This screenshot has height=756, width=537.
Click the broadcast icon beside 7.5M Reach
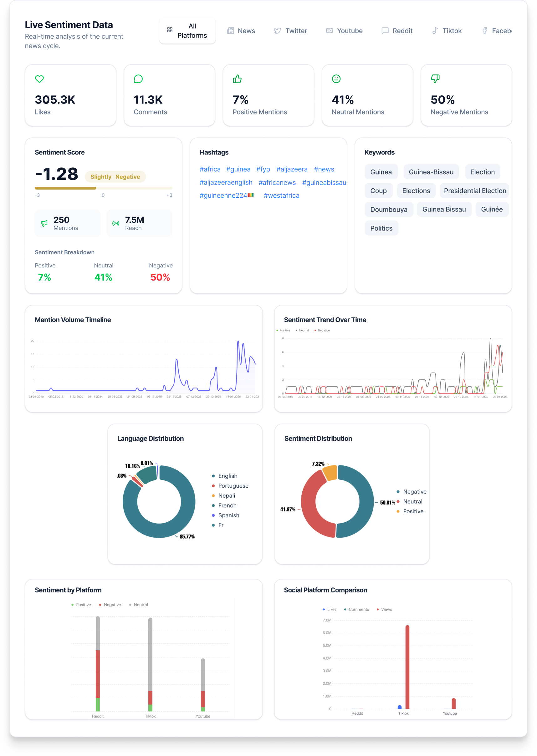116,223
